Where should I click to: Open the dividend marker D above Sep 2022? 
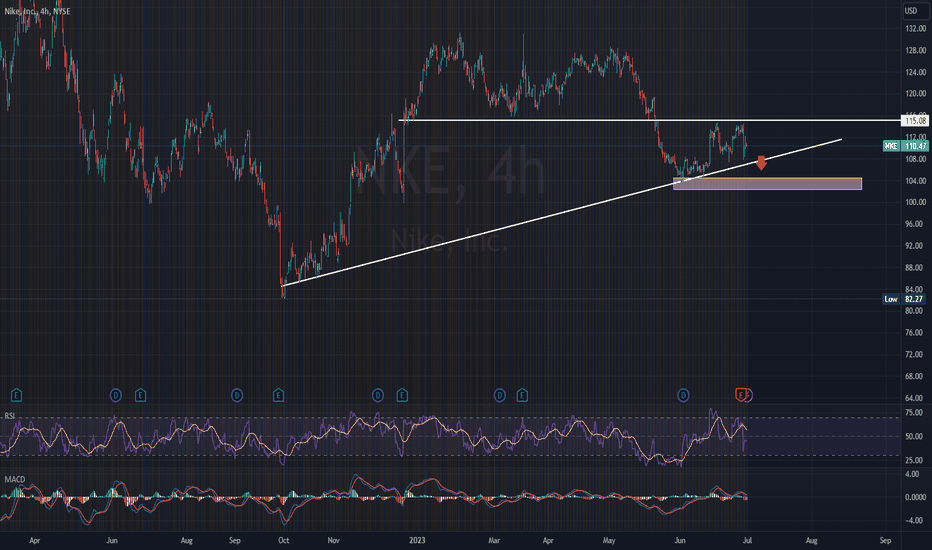coord(237,395)
